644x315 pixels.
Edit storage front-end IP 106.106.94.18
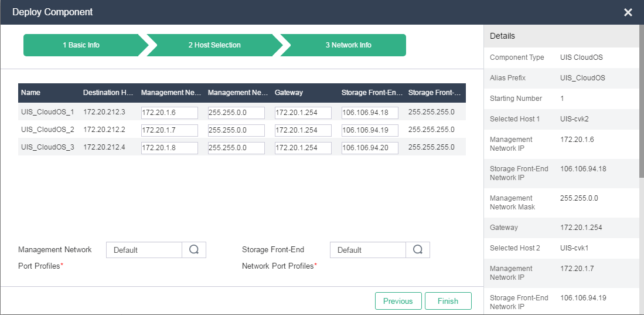[x=370, y=113]
